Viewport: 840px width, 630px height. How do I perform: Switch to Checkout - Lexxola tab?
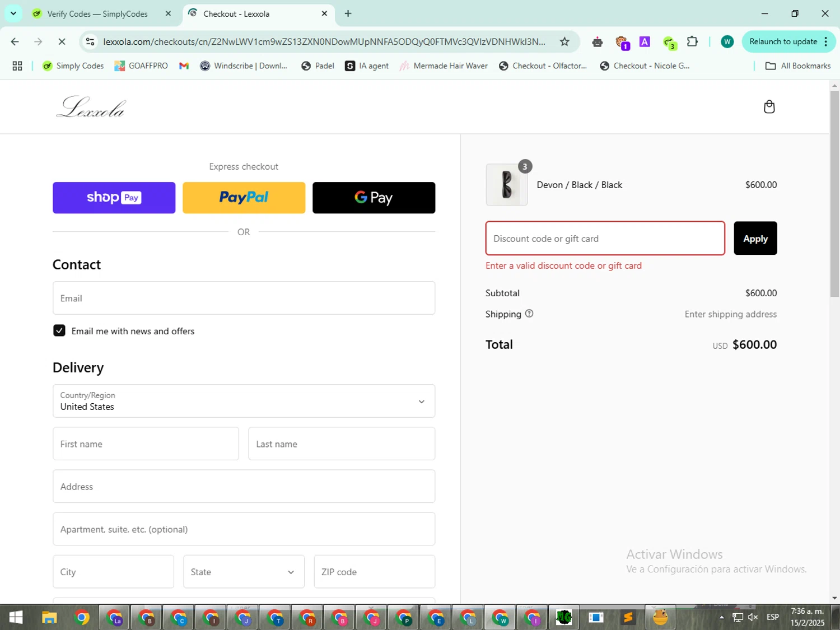pyautogui.click(x=258, y=13)
